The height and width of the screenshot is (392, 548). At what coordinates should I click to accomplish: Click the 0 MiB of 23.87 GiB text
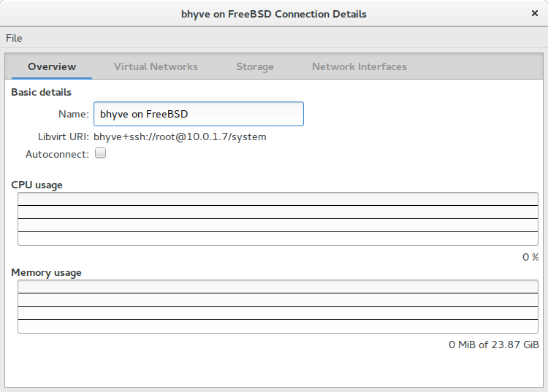coord(494,345)
